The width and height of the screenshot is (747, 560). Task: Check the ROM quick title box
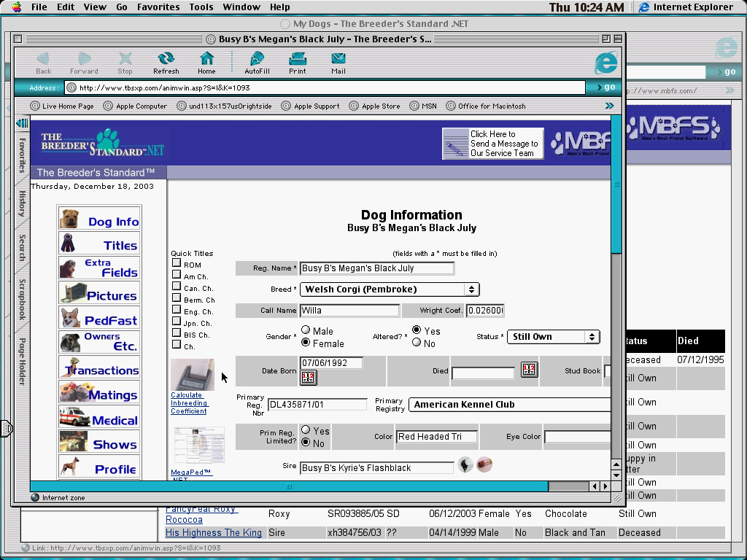tap(177, 263)
